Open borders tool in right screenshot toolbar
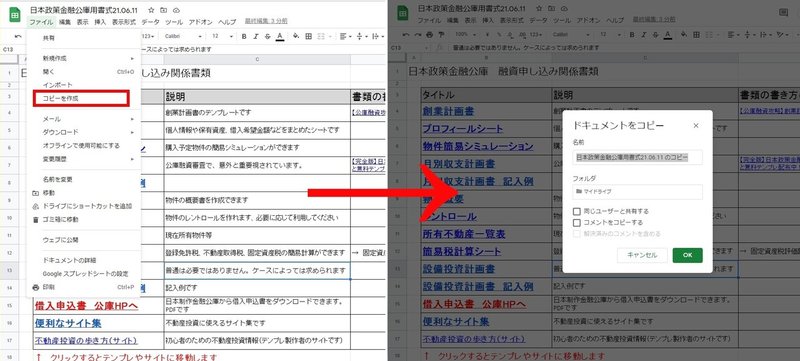Screen dimensions: 800x361 point(696,34)
